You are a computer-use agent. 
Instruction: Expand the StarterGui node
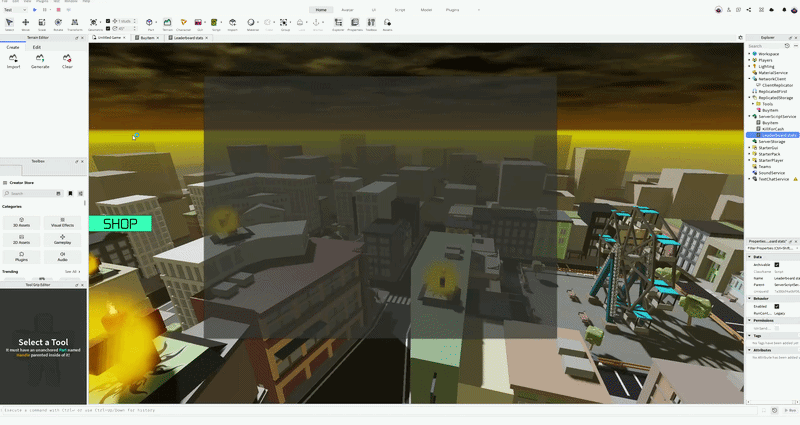pyautogui.click(x=749, y=147)
